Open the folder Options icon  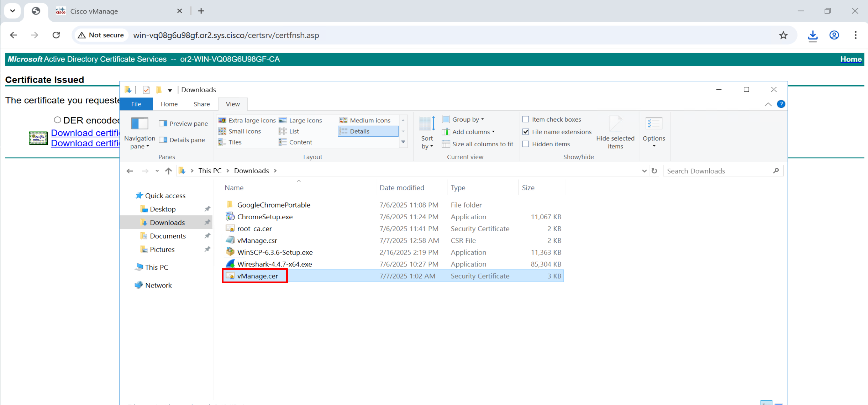coord(653,124)
